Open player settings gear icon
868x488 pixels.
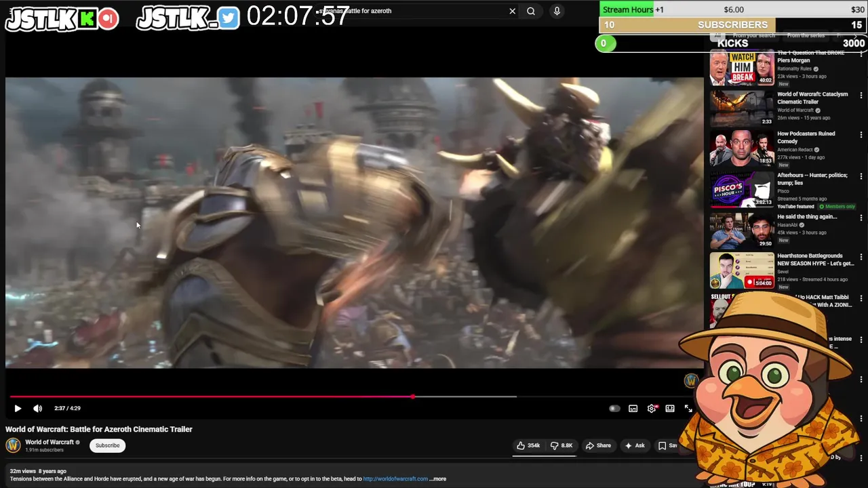tap(652, 409)
